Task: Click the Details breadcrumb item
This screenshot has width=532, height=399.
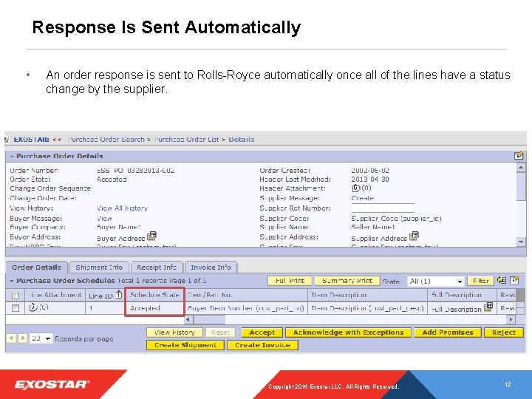Action: [242, 140]
